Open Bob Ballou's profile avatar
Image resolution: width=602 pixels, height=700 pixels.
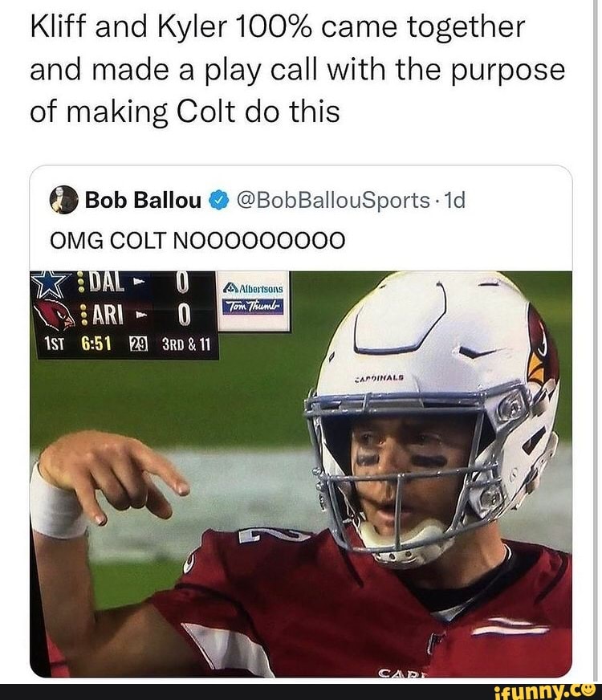[64, 199]
